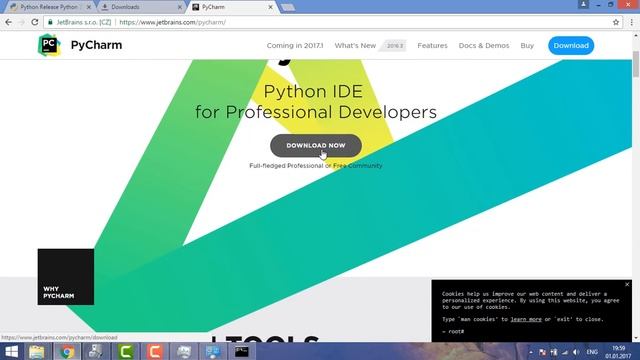
Task: Click the 'JetBrains s.r.o. [CZ]' certificate label
Action: click(84, 22)
